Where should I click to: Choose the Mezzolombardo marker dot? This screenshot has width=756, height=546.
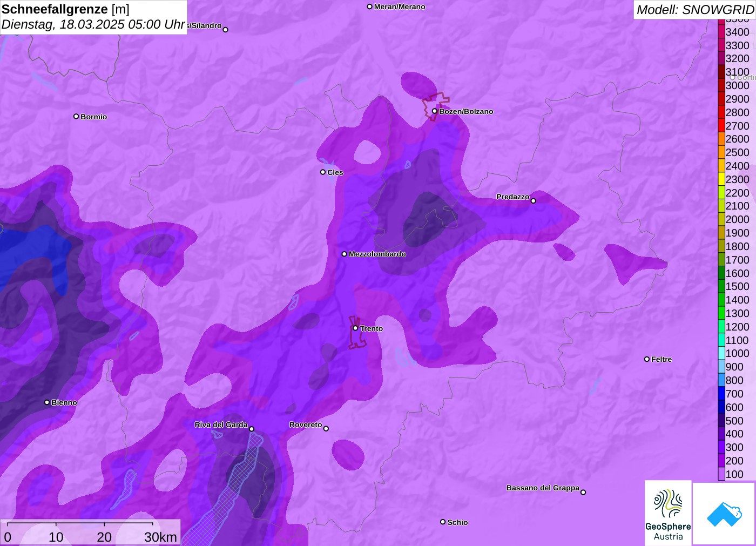tap(344, 253)
